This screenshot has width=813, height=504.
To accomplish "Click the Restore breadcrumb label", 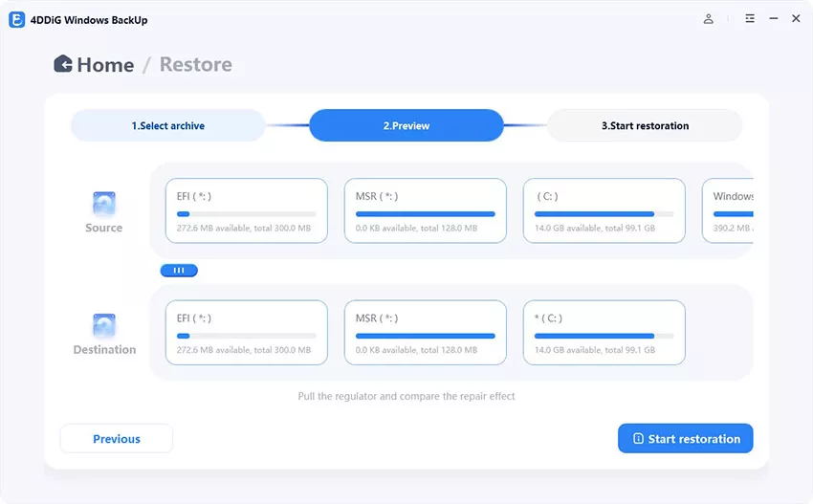I will click(195, 64).
